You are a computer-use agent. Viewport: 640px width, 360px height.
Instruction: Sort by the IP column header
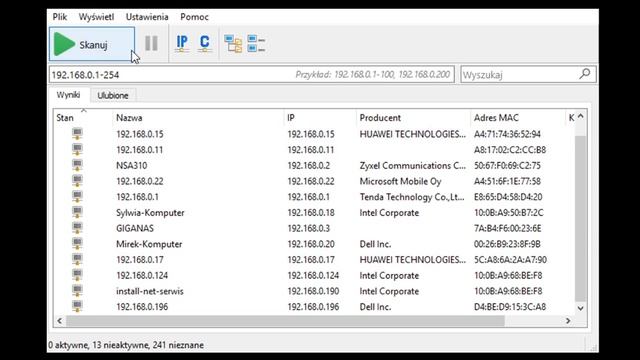tap(320, 118)
